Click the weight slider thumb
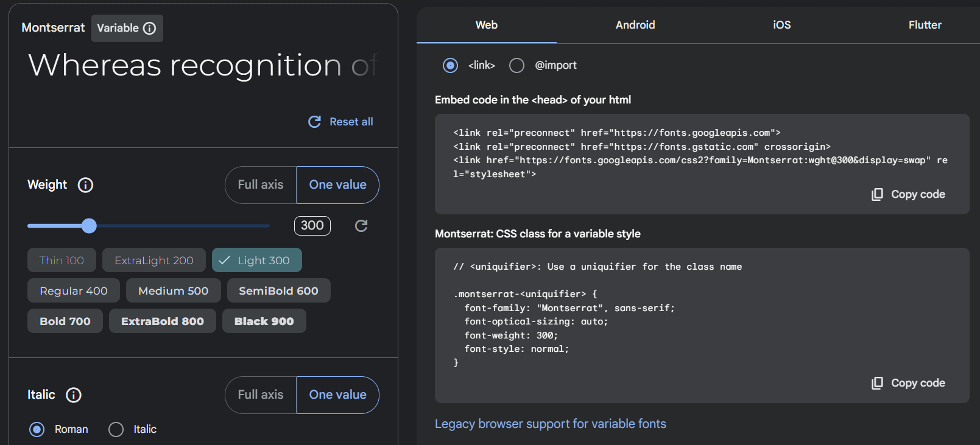980x445 pixels. [89, 226]
